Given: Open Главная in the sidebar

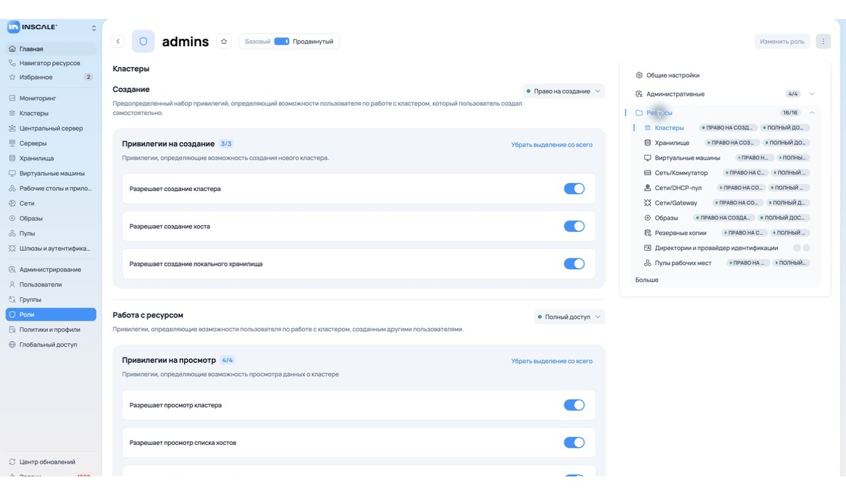Looking at the screenshot, I should [51, 49].
